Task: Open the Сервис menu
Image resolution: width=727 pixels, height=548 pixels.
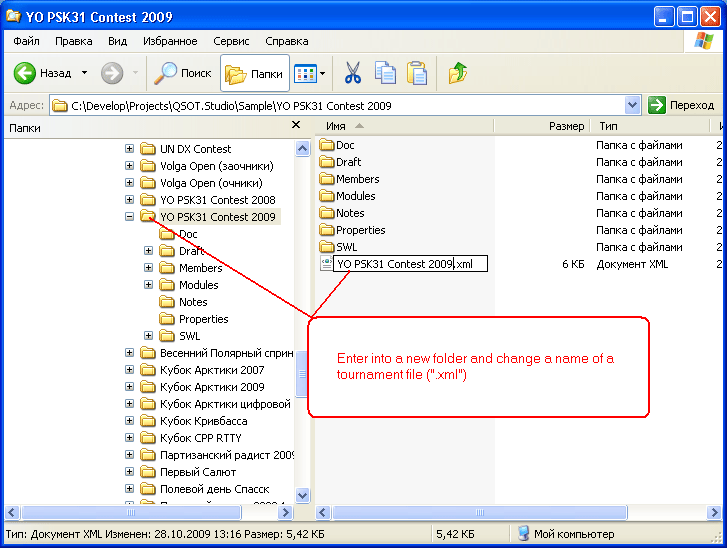Action: pos(231,42)
